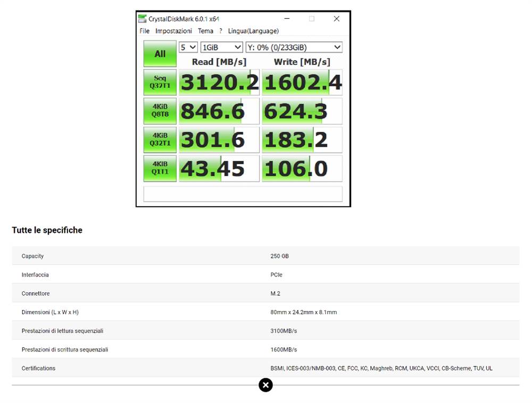Start the 4KiB Q1T1 test
The width and height of the screenshot is (532, 403).
(x=159, y=168)
